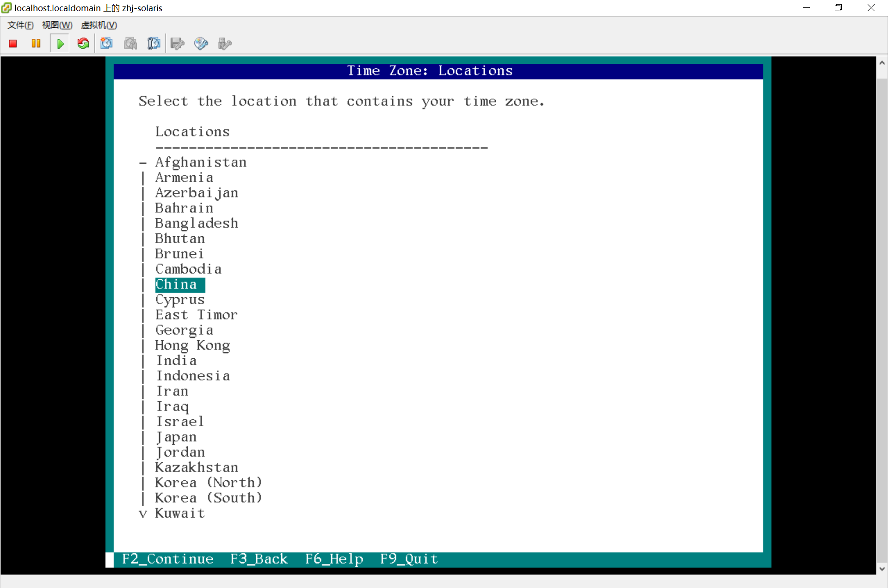Screen dimensions: 888x588
Task: Open the snapshot manager icon
Action: tap(154, 43)
